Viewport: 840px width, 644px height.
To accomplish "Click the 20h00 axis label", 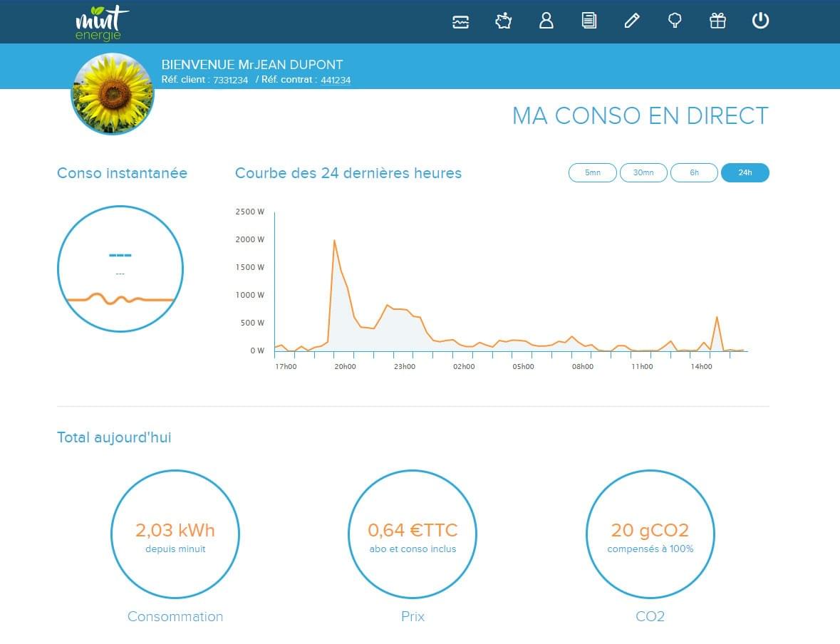I will pyautogui.click(x=345, y=366).
